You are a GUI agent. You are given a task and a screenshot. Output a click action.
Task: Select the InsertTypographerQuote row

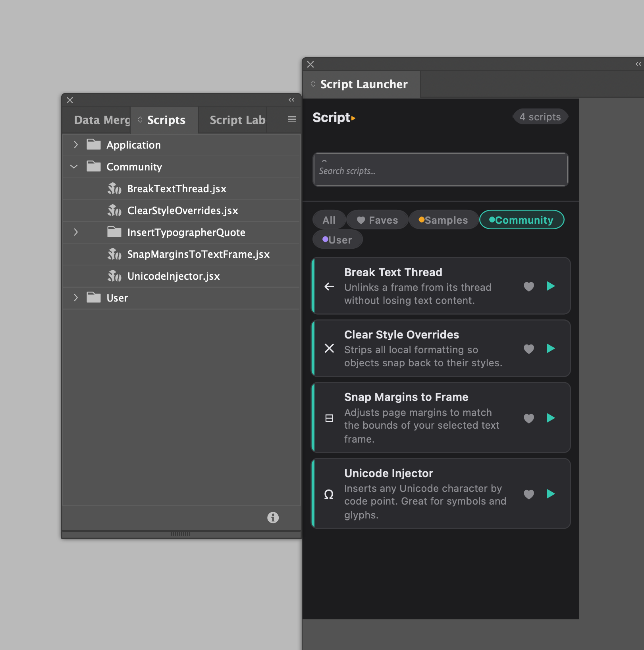tap(182, 232)
